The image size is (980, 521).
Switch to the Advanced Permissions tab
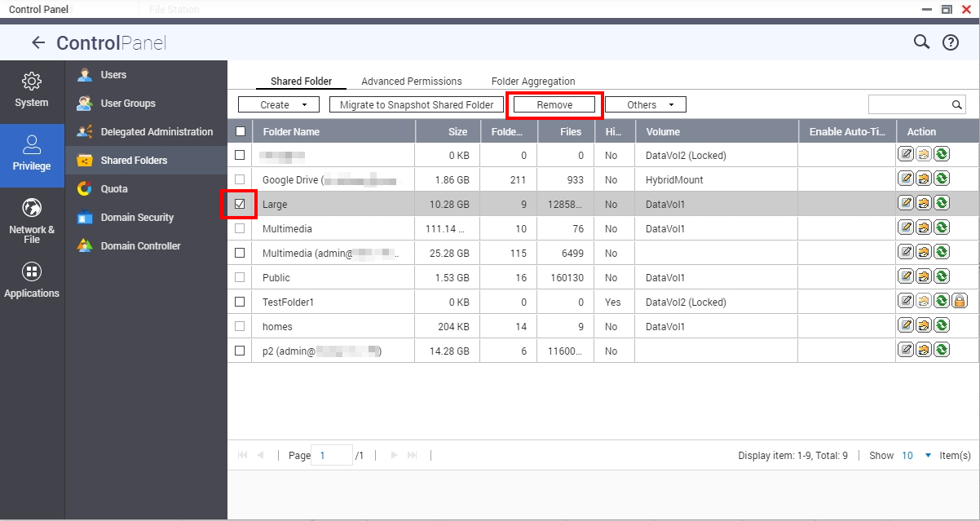[411, 82]
